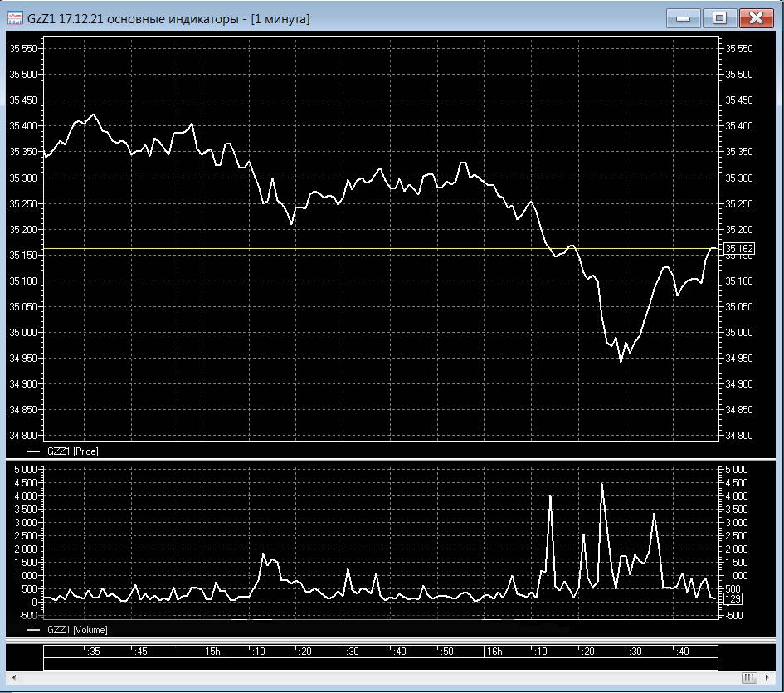
Task: Click the :35 mark on time axis
Action: tap(94, 652)
